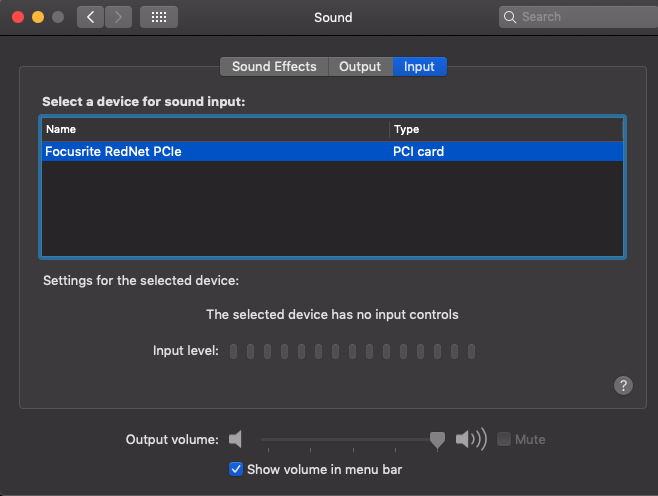Select Focusrite RedNet PCIe device row
This screenshot has width=658, height=496.
click(x=332, y=151)
